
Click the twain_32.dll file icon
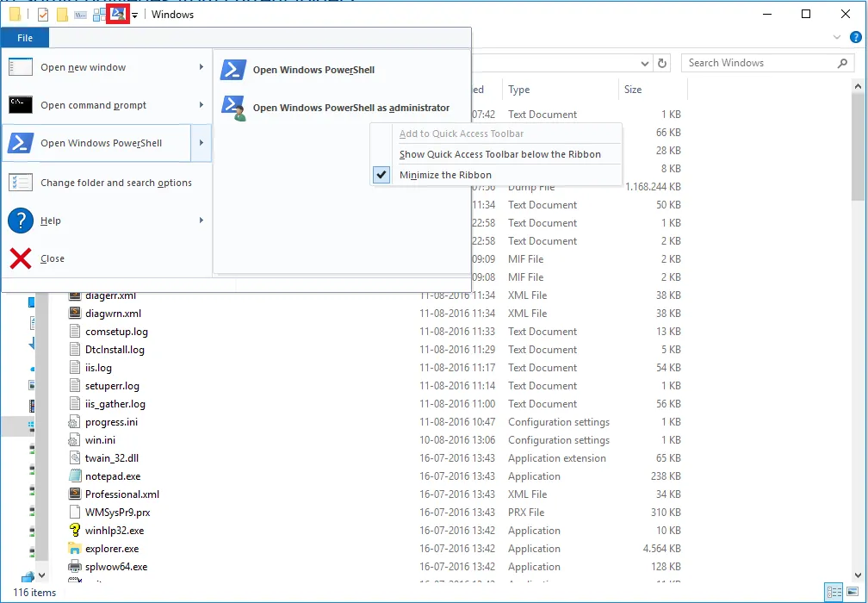[x=75, y=458]
